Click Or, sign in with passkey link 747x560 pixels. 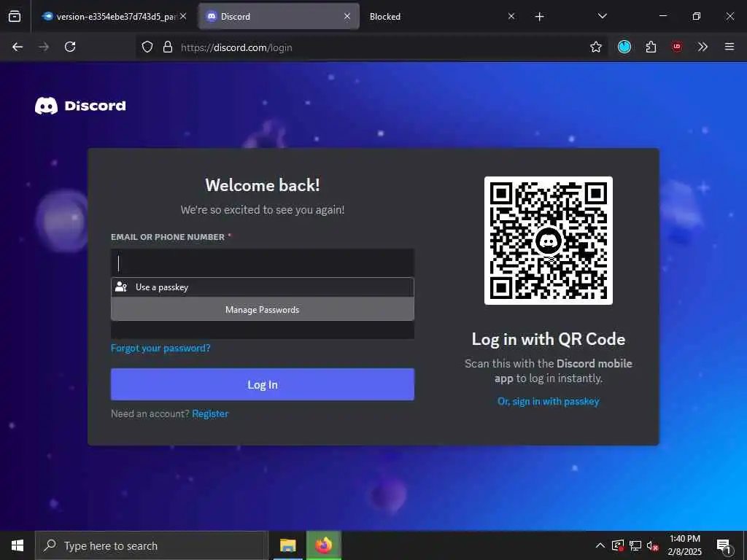pos(549,402)
